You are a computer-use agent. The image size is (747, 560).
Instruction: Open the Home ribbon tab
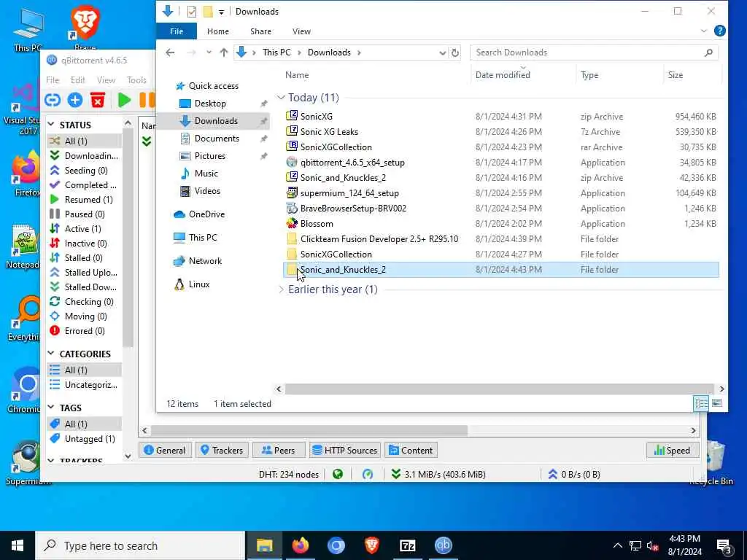[217, 31]
